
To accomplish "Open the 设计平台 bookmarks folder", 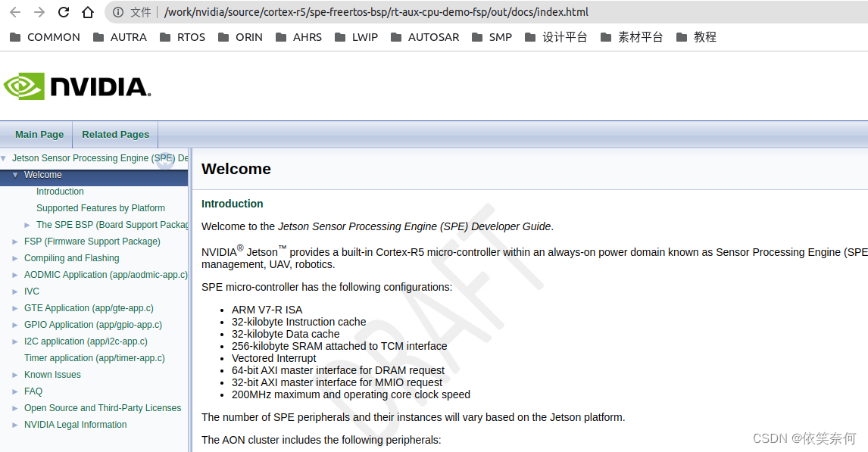I will (x=556, y=37).
